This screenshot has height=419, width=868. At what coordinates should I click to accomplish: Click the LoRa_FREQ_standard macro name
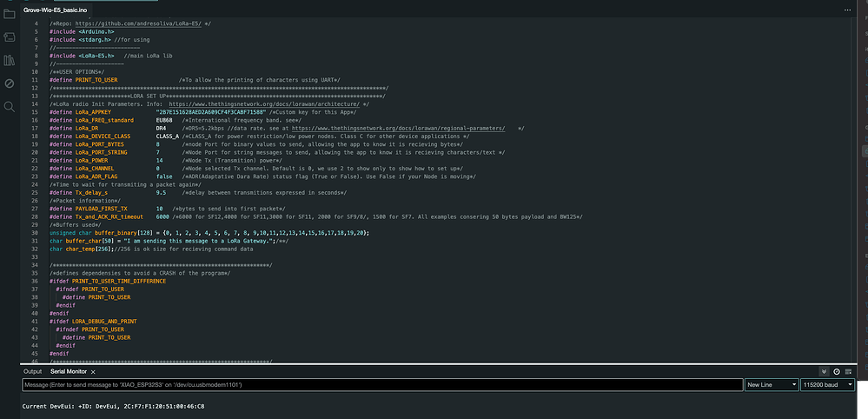104,120
